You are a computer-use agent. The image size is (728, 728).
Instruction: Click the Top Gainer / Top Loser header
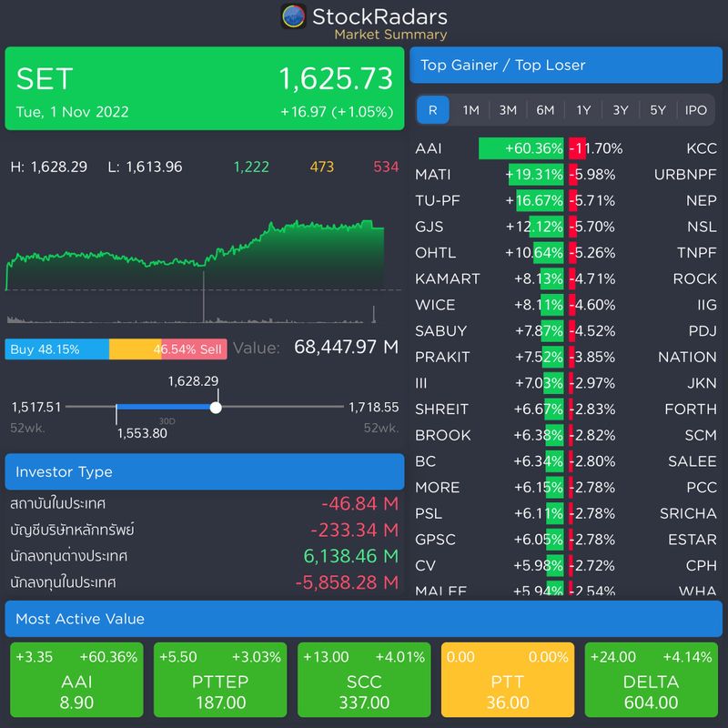567,64
